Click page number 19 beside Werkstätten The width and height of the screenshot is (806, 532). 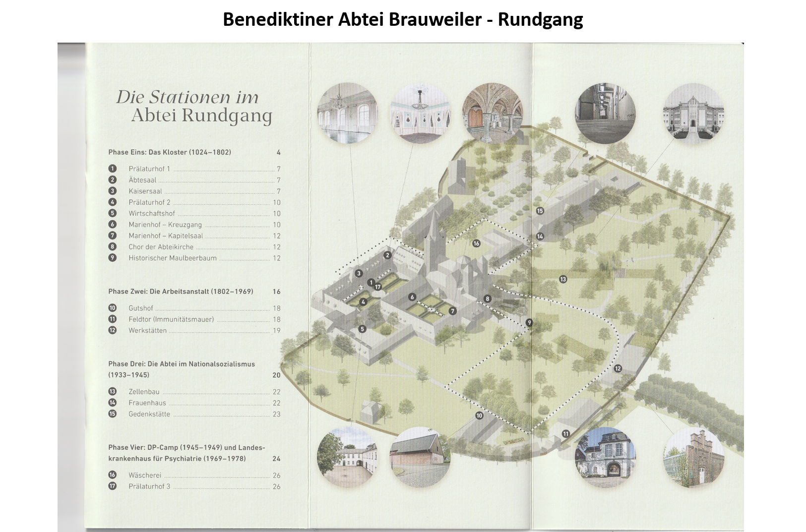click(x=277, y=330)
